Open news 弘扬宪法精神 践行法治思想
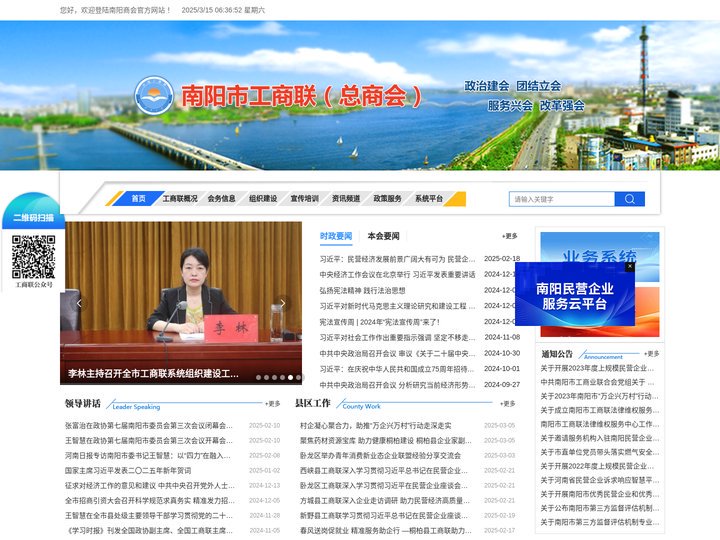Screen dimensions: 720x540 (362, 290)
